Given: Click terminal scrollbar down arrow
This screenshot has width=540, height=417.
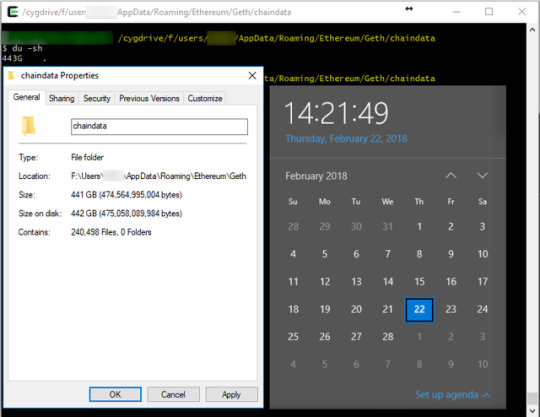Looking at the screenshot, I should point(532,411).
